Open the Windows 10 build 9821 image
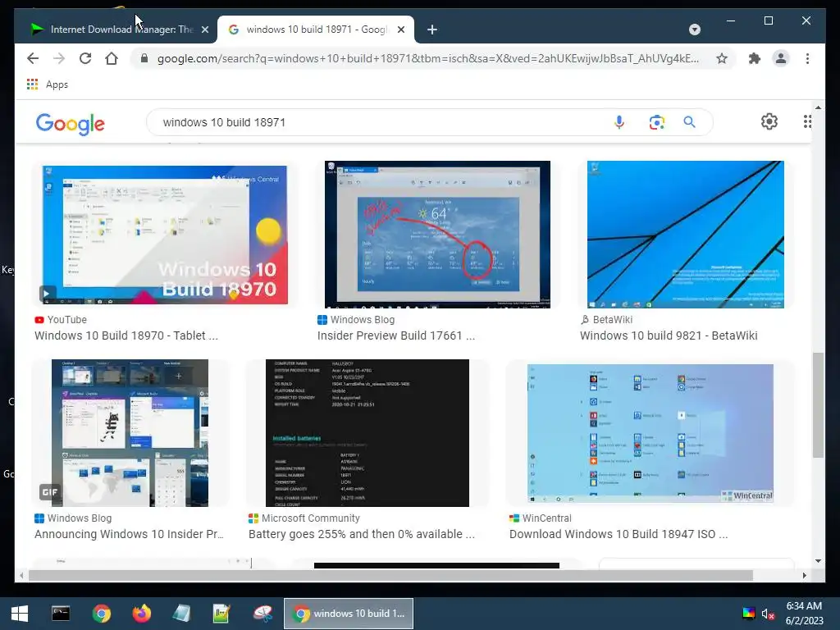Viewport: 840px width, 630px height. [x=685, y=234]
